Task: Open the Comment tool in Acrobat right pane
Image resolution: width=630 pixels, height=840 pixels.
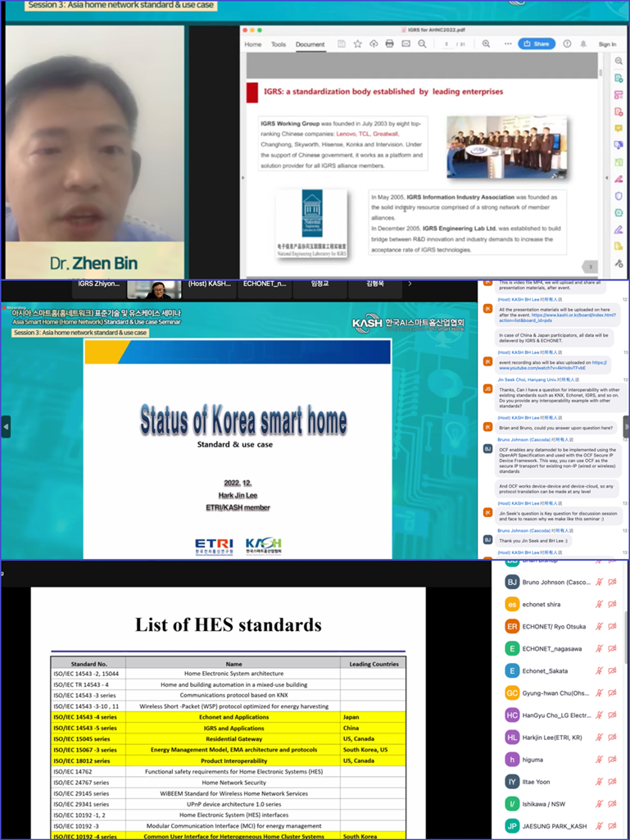Action: (619, 129)
